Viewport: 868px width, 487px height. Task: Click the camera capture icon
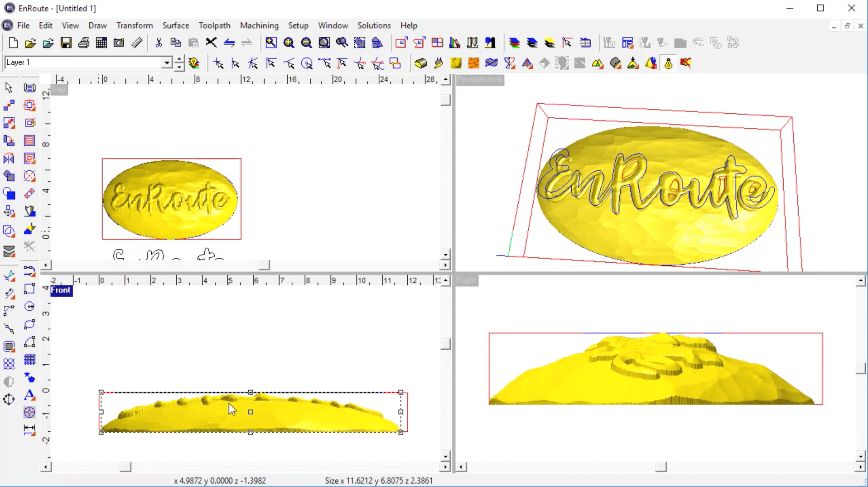119,43
